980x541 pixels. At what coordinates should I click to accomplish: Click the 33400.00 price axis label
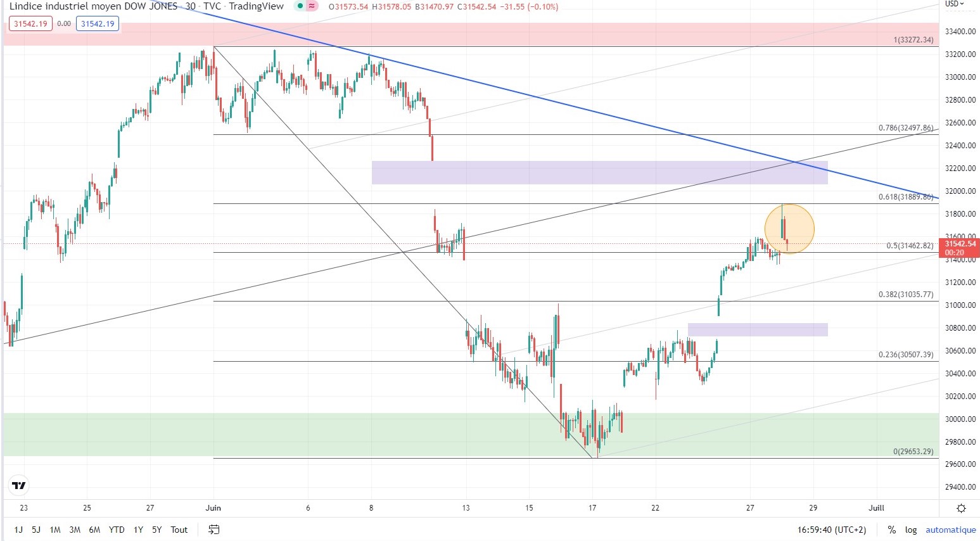(960, 32)
